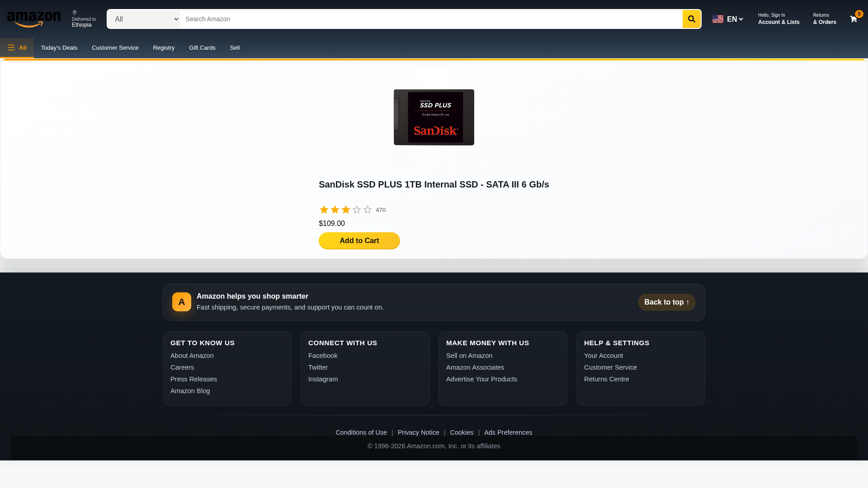Open Press Releases link
Screen dimensions: 868x488
point(193,379)
